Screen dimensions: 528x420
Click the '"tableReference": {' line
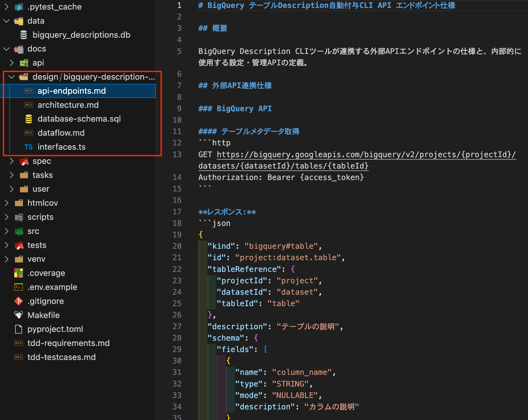[251, 269]
